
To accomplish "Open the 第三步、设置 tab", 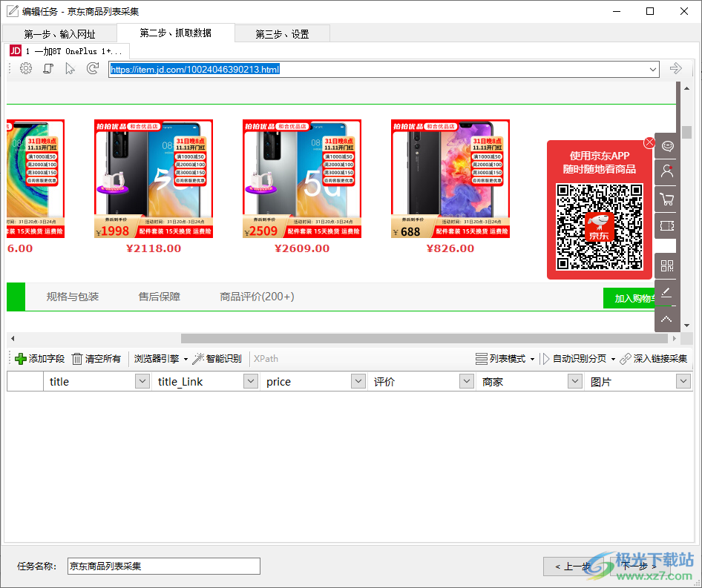I will [x=282, y=34].
